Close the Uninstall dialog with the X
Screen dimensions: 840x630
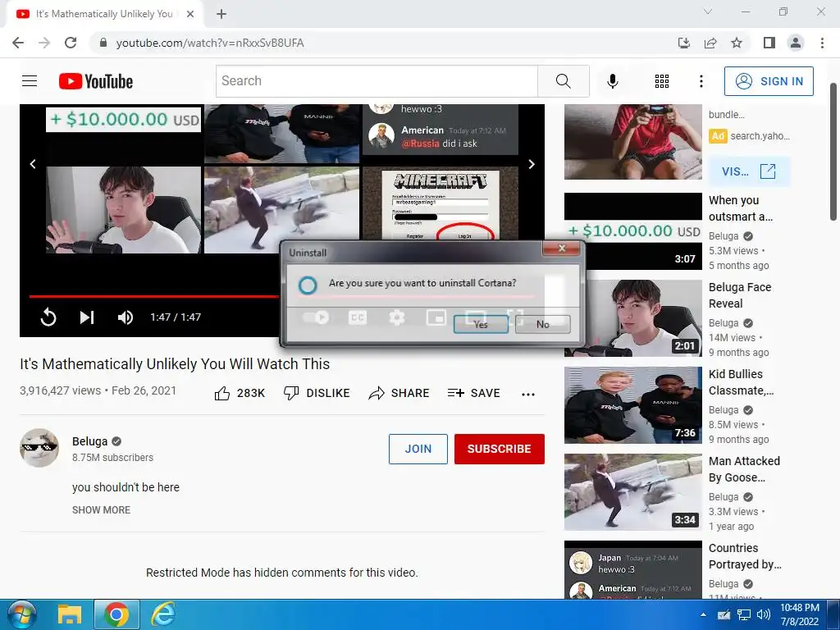561,248
